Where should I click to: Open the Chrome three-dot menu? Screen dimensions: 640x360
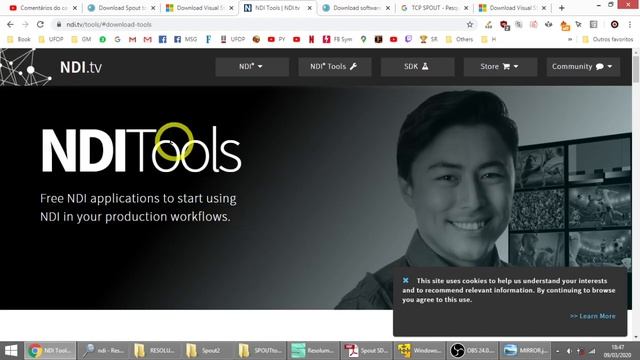[x=630, y=24]
